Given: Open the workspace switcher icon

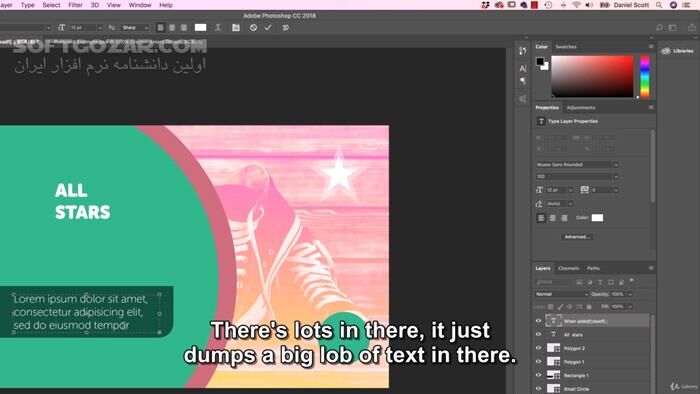Looking at the screenshot, I should [672, 28].
